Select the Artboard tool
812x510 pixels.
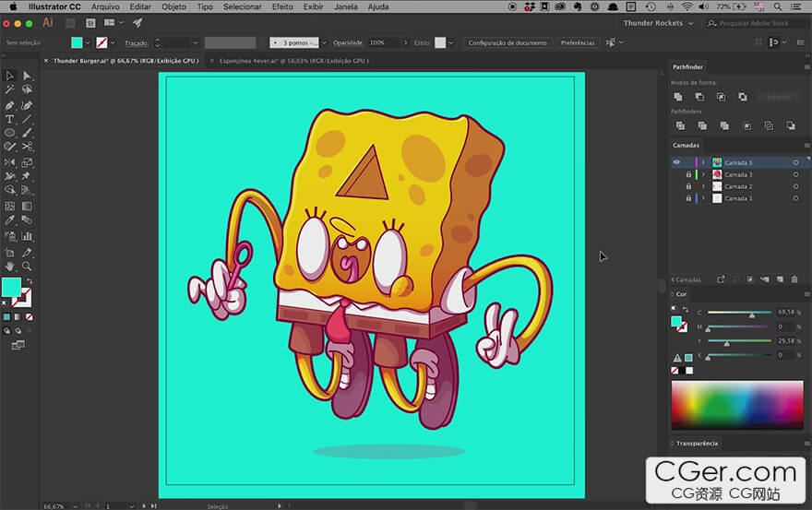(9, 253)
